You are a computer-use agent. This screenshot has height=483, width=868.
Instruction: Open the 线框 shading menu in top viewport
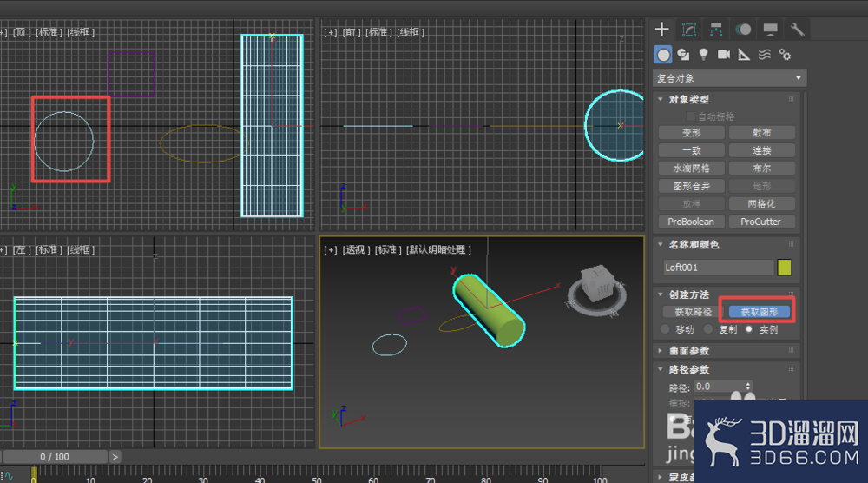pyautogui.click(x=81, y=33)
